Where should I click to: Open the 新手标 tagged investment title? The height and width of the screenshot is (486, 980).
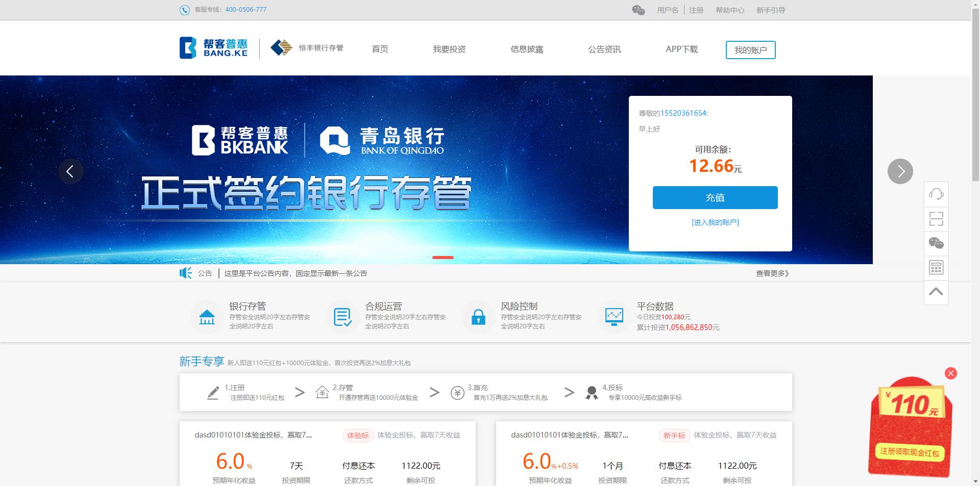pos(570,435)
